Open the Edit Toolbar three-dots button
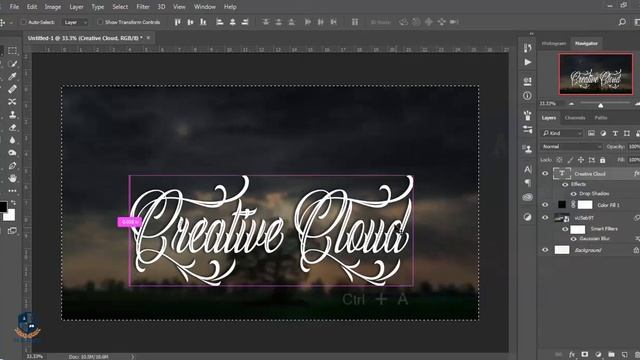Image resolution: width=640 pixels, height=360 pixels. click(x=12, y=191)
